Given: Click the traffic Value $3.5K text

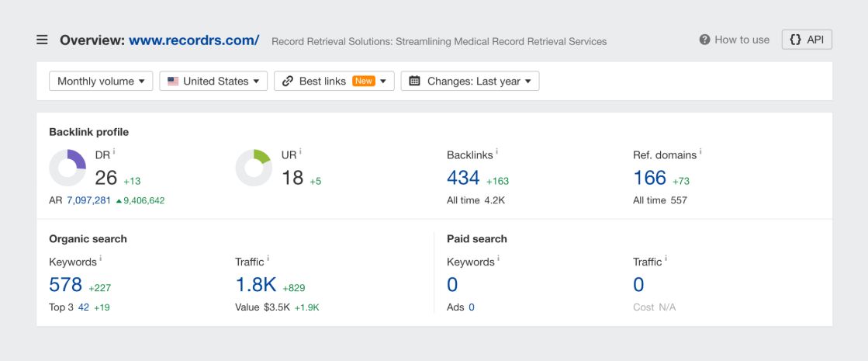Looking at the screenshot, I should click(262, 307).
